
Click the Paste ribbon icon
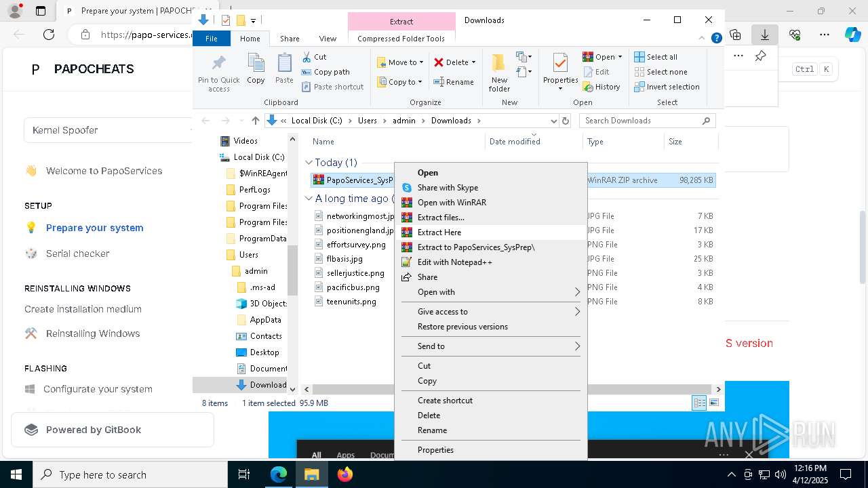(x=284, y=68)
